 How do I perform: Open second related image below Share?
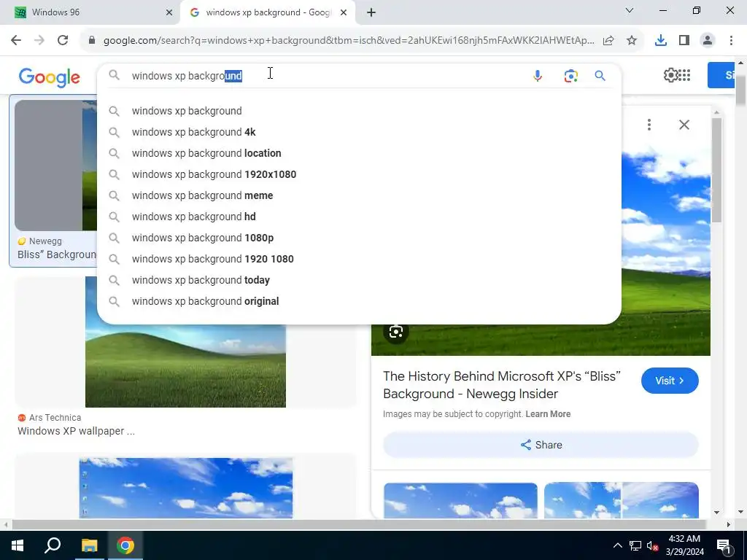(622, 500)
